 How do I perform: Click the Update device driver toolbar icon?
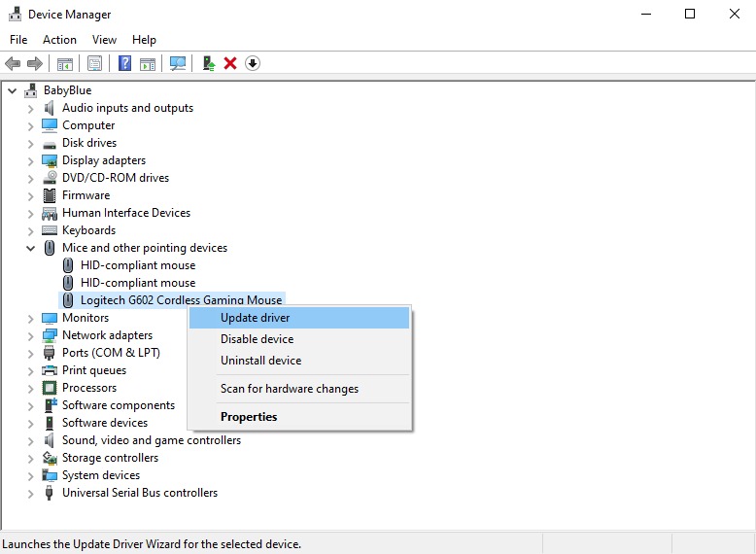[208, 63]
